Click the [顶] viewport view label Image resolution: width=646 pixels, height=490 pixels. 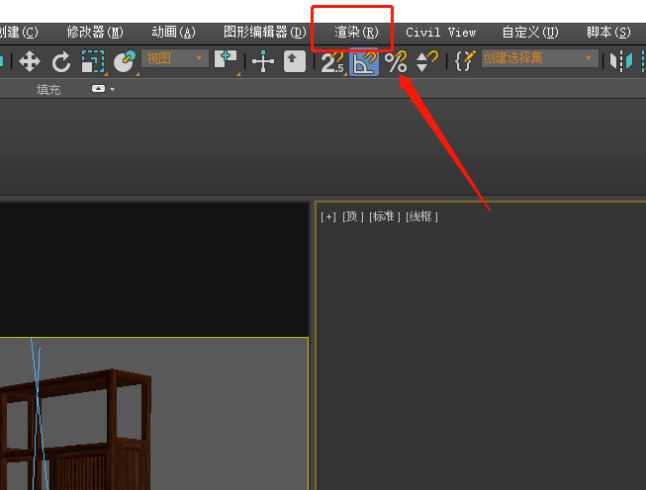[353, 216]
